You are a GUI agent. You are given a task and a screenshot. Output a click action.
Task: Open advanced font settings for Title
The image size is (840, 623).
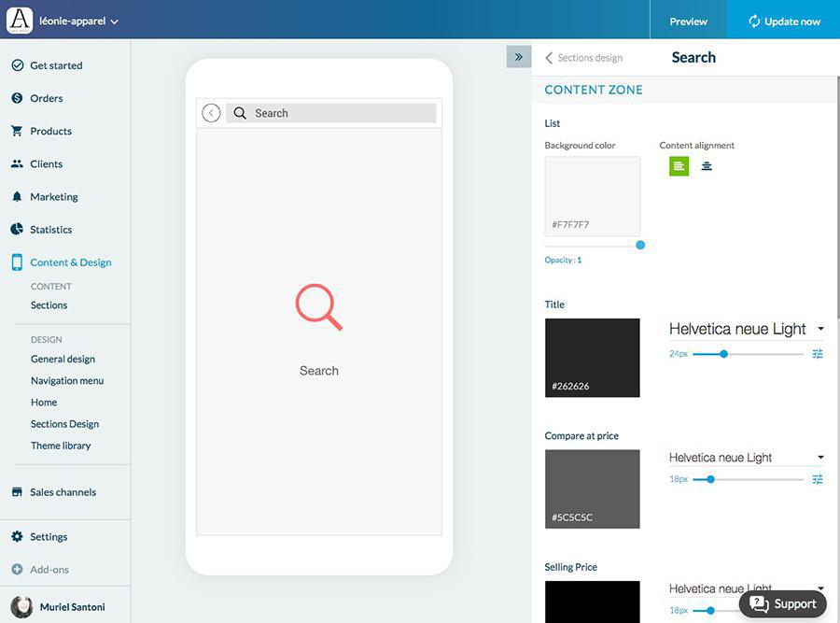coord(818,354)
